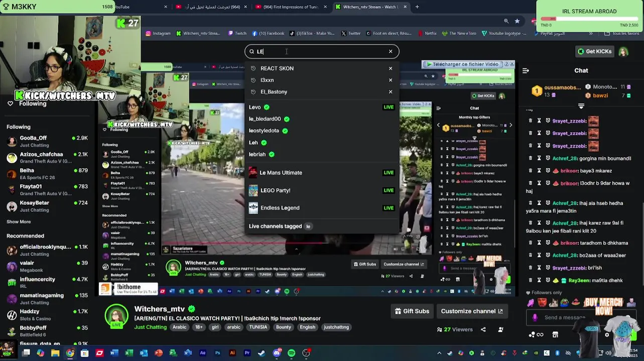Click the Twitter bookmark
644x361 pixels.
[x=351, y=34]
